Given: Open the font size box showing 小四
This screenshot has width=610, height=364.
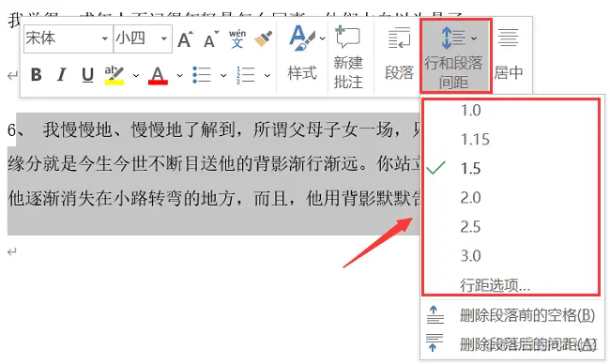Looking at the screenshot, I should click(x=143, y=38).
